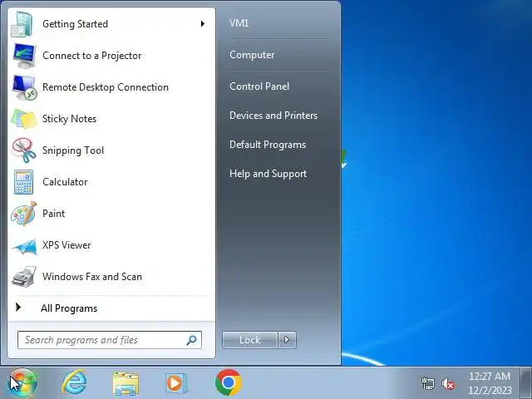
Task: Open the Sticky Notes icon
Action: pos(24,119)
